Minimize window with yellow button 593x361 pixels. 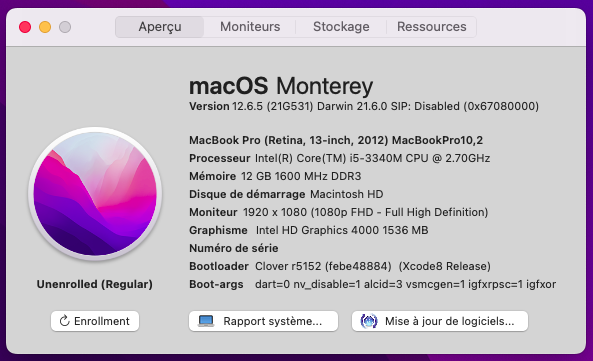[x=45, y=27]
